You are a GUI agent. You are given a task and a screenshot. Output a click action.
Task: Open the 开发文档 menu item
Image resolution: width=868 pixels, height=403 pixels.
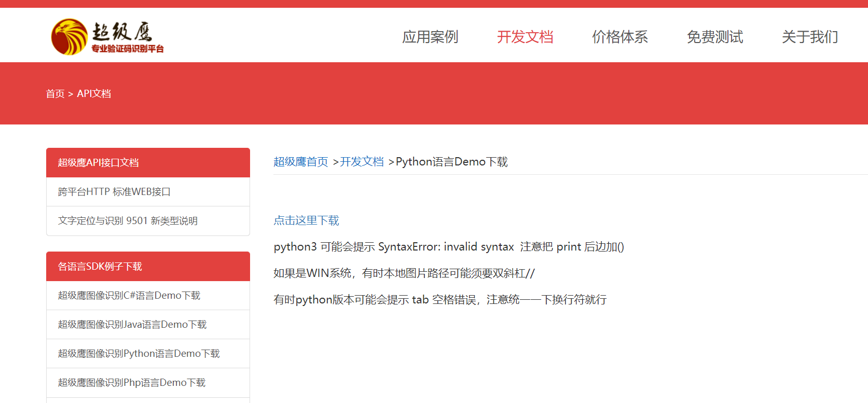click(x=525, y=37)
